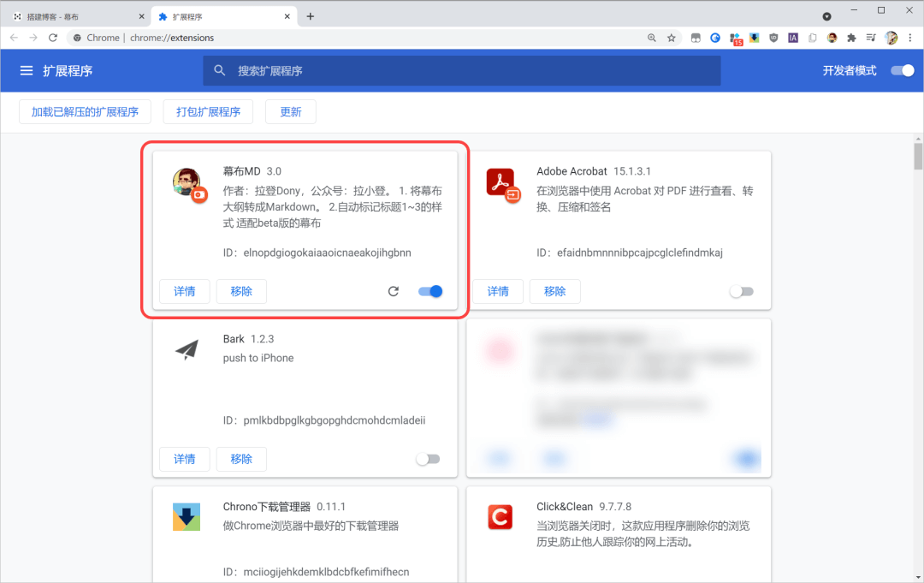The image size is (924, 583).
Task: Click the Click&Clean red C icon
Action: (500, 517)
